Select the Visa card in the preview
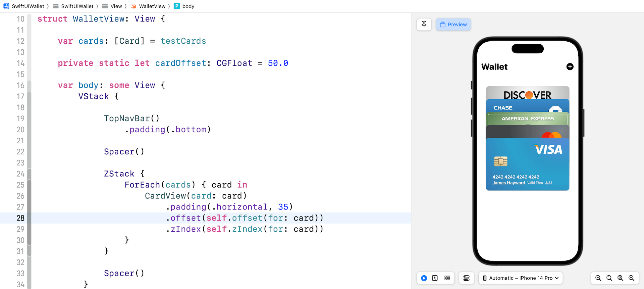 [528, 164]
